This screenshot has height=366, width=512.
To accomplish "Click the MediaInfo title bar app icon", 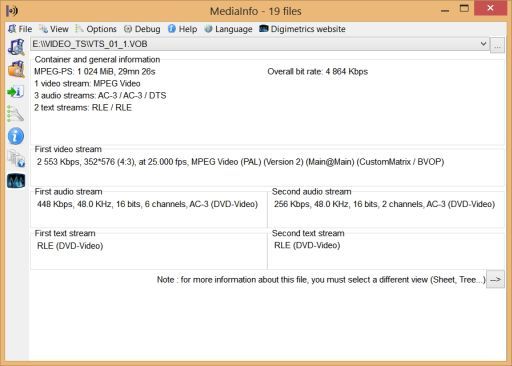I will 12,11.
